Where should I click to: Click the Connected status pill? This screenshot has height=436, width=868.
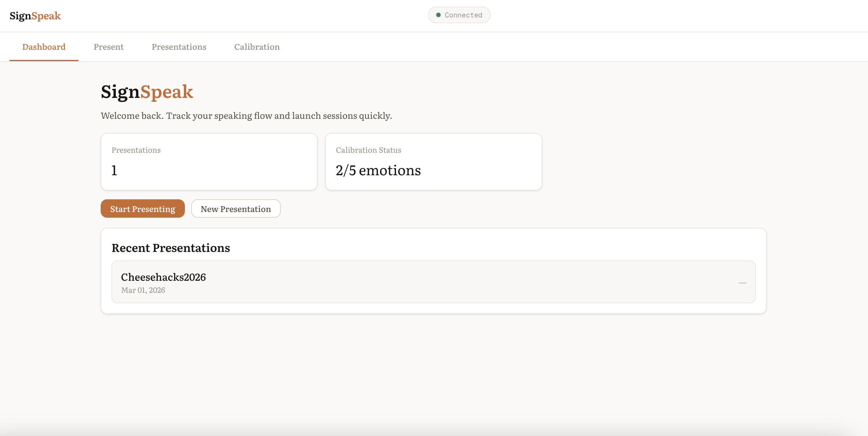(459, 15)
